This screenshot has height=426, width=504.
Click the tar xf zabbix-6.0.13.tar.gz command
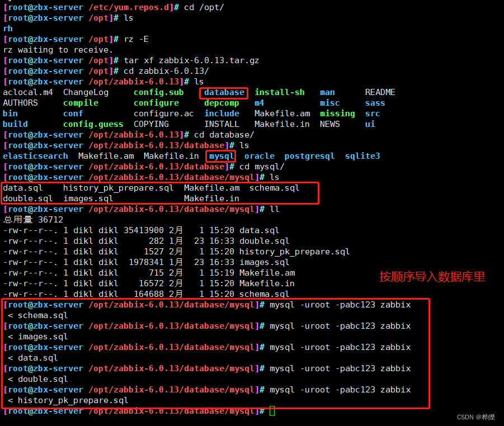click(x=191, y=61)
